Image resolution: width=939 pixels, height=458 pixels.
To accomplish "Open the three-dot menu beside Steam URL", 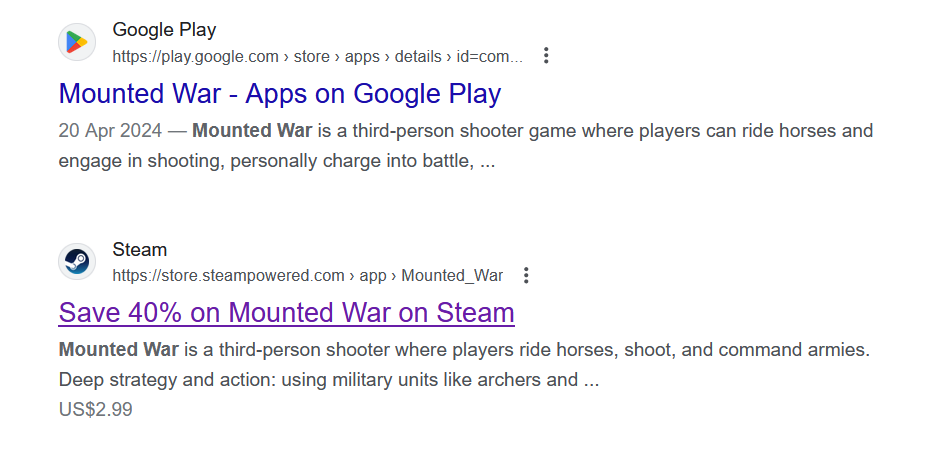I will tap(526, 275).
